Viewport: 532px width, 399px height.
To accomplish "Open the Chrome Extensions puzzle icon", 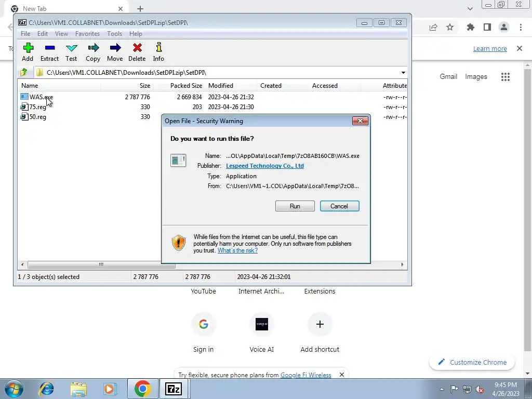I will pos(471,27).
